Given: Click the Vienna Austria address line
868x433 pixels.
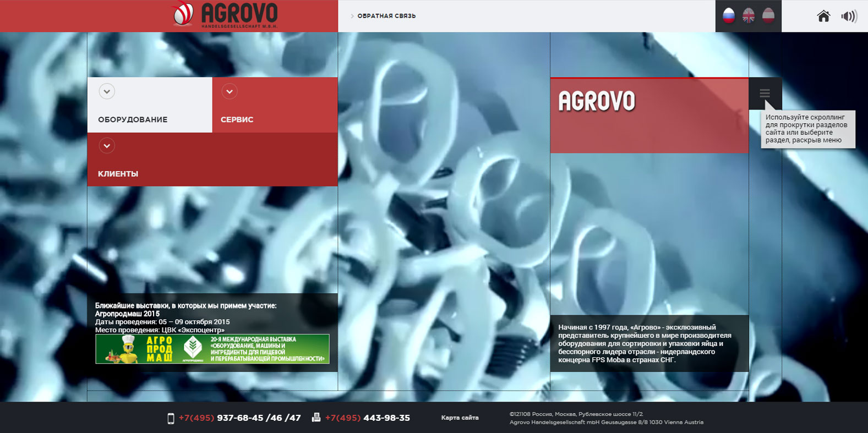Looking at the screenshot, I should point(607,423).
